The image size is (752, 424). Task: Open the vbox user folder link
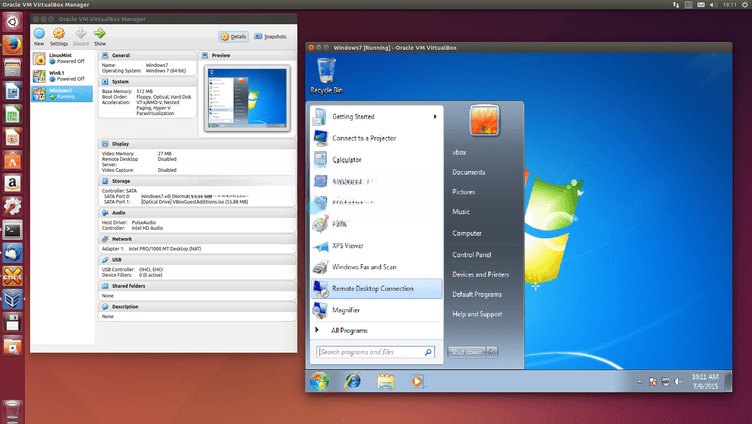click(x=459, y=152)
